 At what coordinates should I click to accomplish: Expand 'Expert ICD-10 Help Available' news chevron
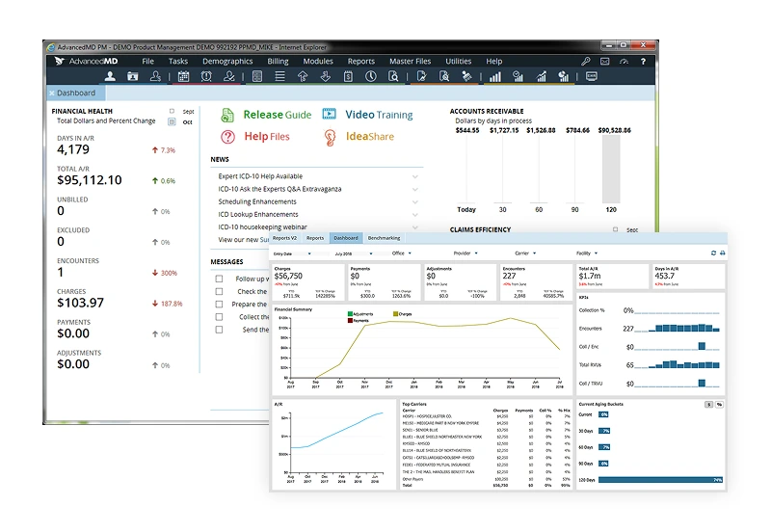click(x=415, y=176)
